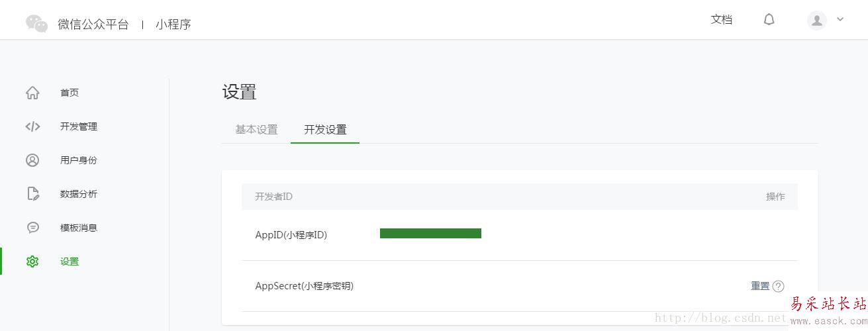Open the notification bell
868x331 pixels.
tap(769, 20)
